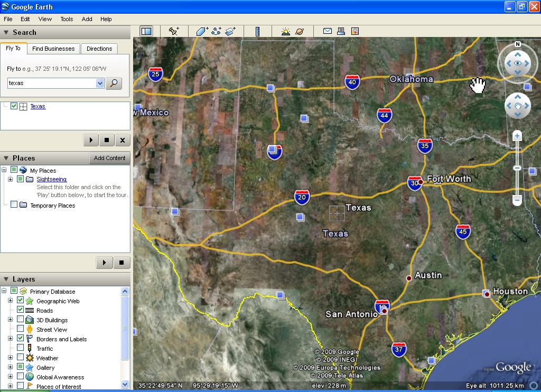
Task: Email the current view
Action: [x=328, y=31]
